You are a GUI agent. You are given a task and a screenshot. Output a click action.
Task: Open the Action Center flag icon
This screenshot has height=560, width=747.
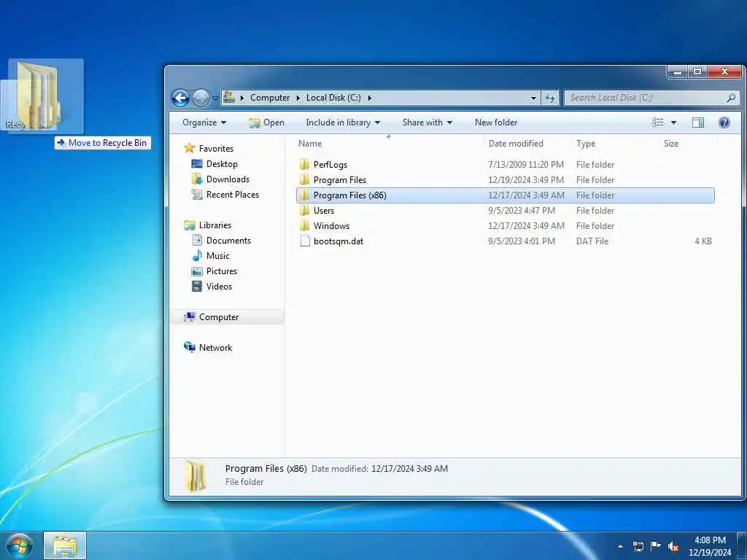[656, 546]
